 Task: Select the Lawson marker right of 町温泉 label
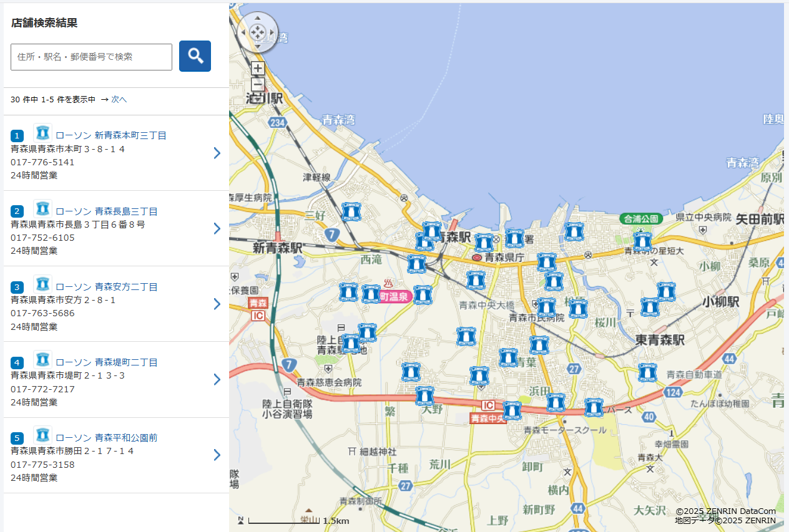click(x=423, y=294)
